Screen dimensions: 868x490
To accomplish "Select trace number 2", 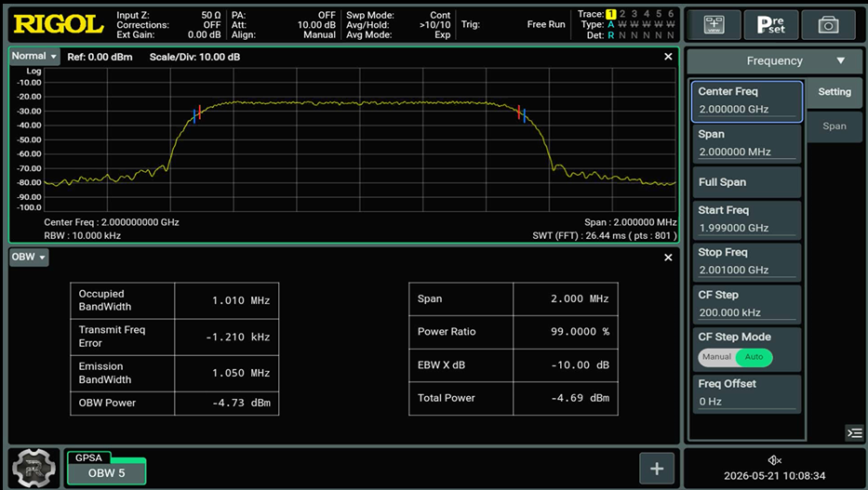I will tap(622, 14).
